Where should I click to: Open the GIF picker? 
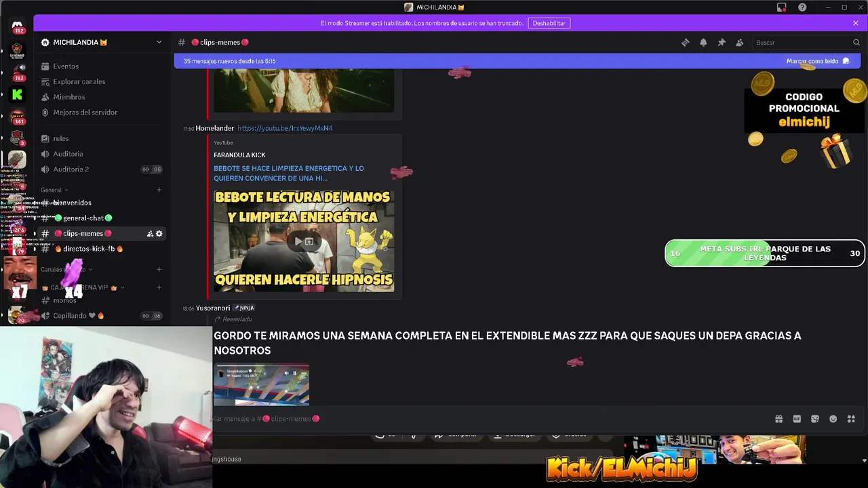(x=797, y=419)
